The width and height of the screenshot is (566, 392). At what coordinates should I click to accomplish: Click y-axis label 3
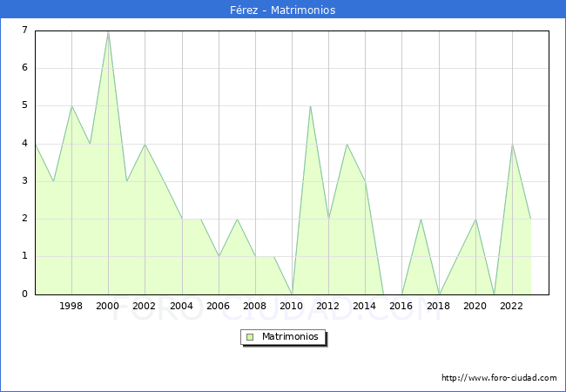(24, 181)
